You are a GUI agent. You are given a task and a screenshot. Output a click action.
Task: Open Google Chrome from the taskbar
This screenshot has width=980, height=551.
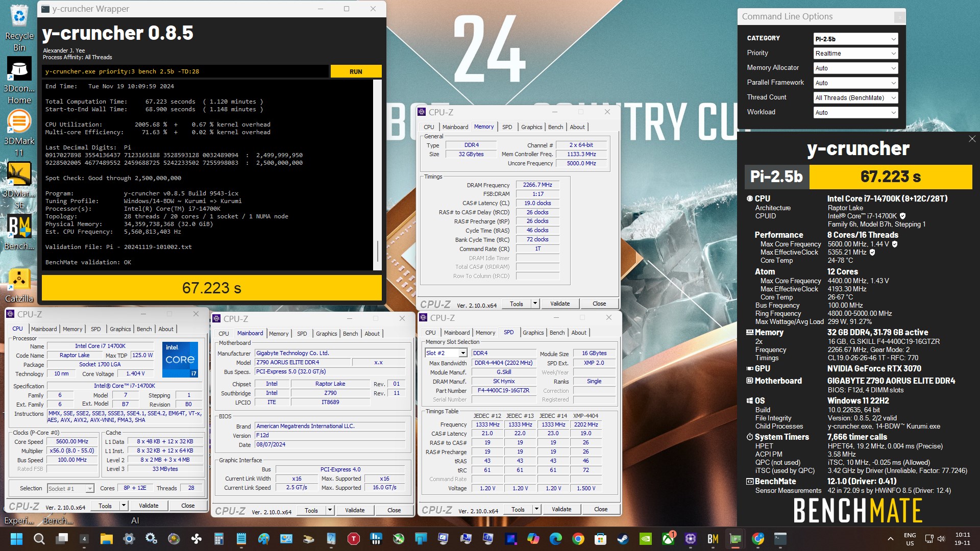[578, 539]
